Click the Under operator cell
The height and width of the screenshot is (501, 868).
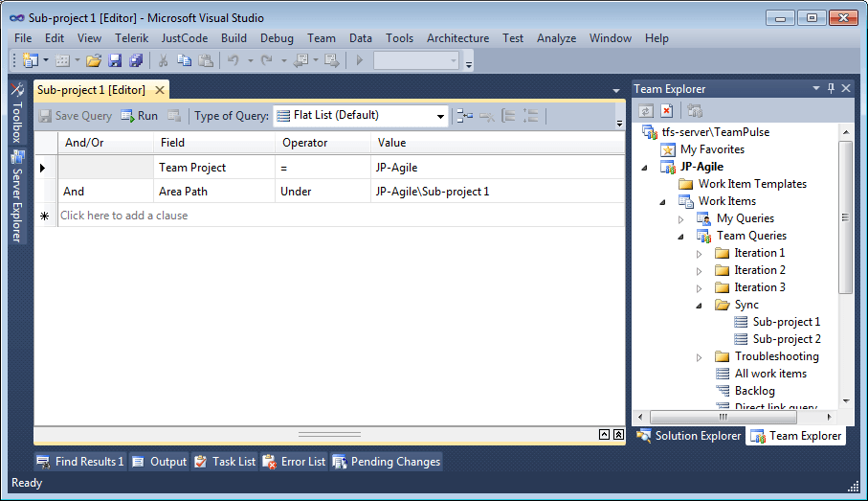(323, 192)
